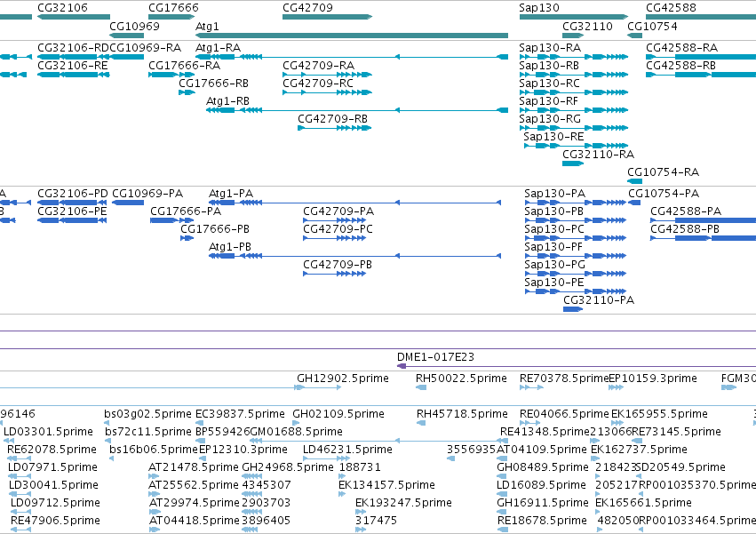Click the CG42588-RA transcript label
The image size is (756, 534).
681,48
